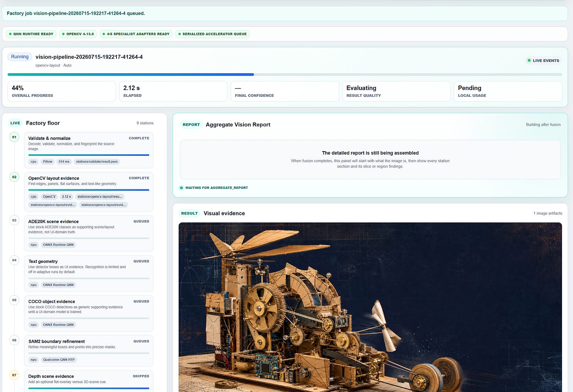Click the Qualcomm QNN HTP chip
Viewport: 573px width, 392px height.
click(59, 360)
